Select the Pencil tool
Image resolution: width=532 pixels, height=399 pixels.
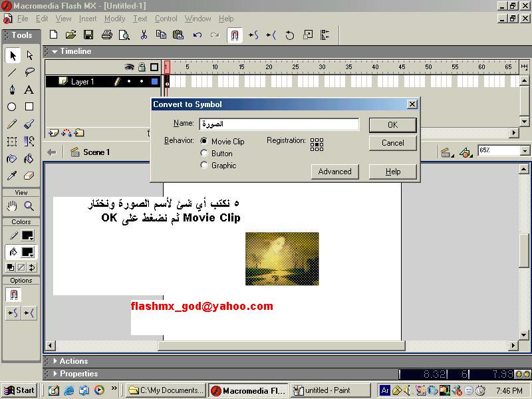pyautogui.click(x=12, y=124)
